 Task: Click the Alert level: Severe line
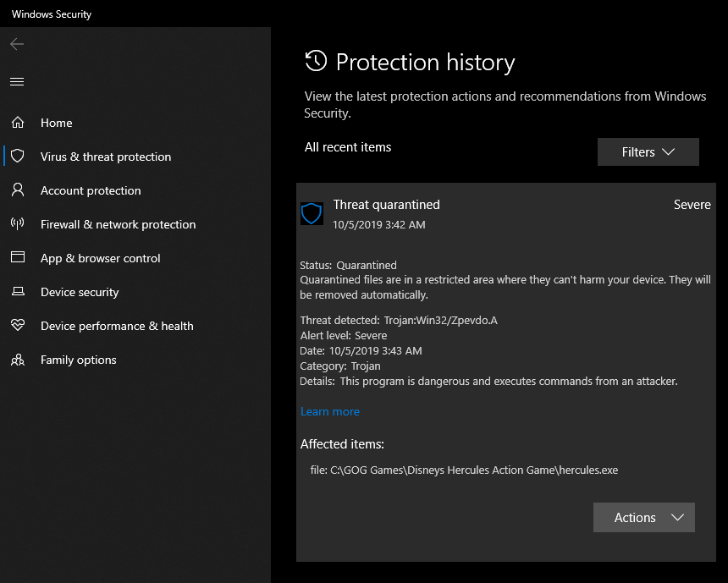(x=344, y=336)
